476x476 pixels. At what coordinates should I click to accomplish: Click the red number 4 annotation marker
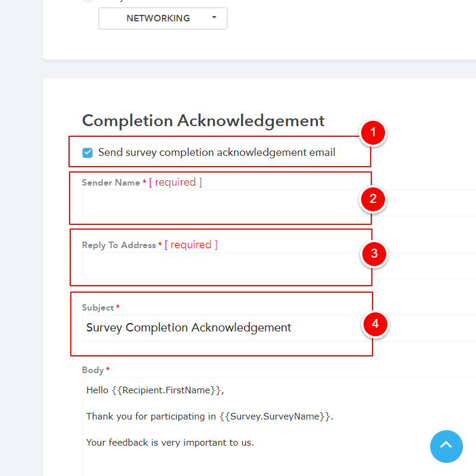[375, 324]
